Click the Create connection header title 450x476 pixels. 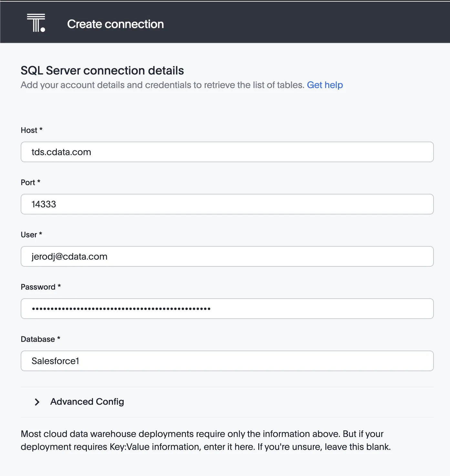point(115,24)
